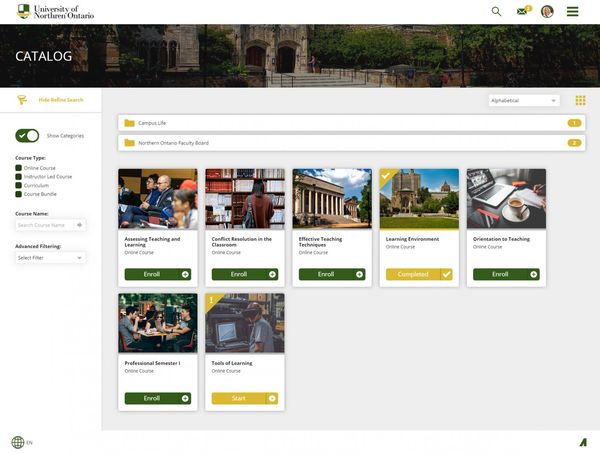Open Orientation to Teaching laptop thumbnail
This screenshot has height=454, width=600.
click(506, 199)
